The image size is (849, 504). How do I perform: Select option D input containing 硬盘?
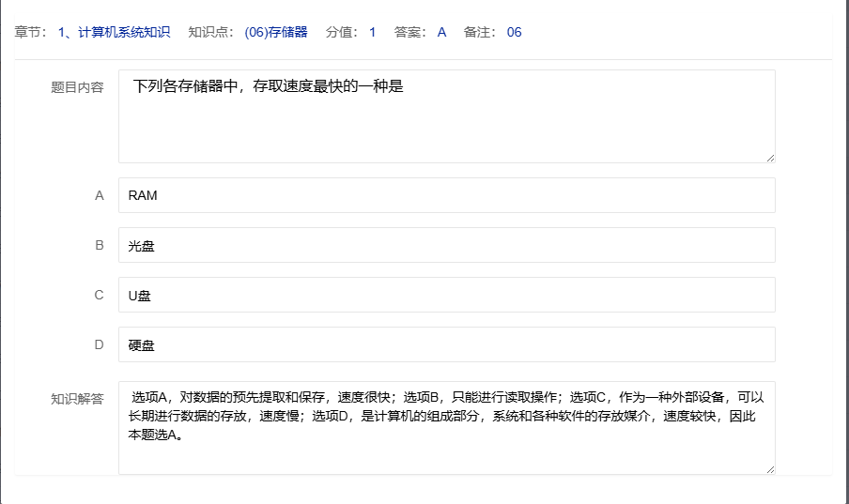(x=446, y=344)
